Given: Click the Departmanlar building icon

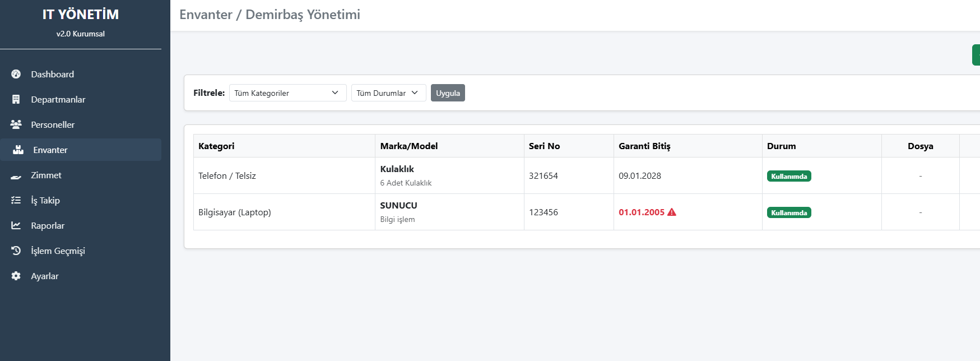Looking at the screenshot, I should [16, 99].
